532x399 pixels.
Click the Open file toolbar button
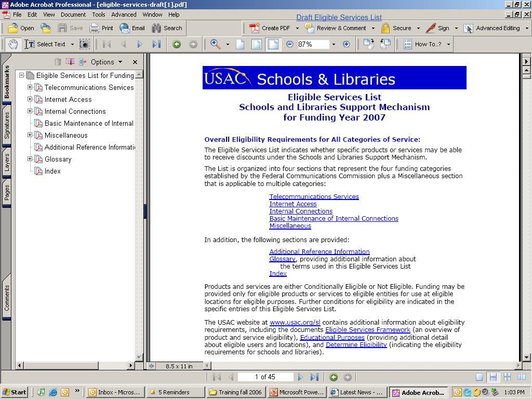pos(21,28)
